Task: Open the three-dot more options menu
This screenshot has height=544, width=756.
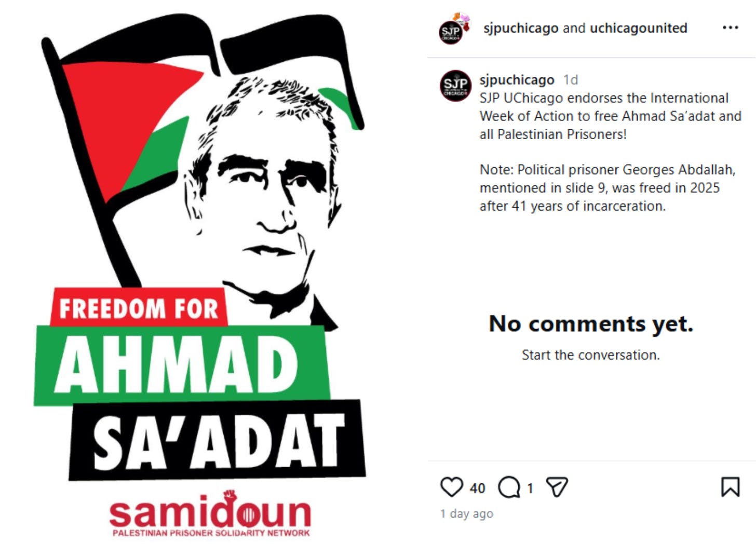Action: coord(730,28)
